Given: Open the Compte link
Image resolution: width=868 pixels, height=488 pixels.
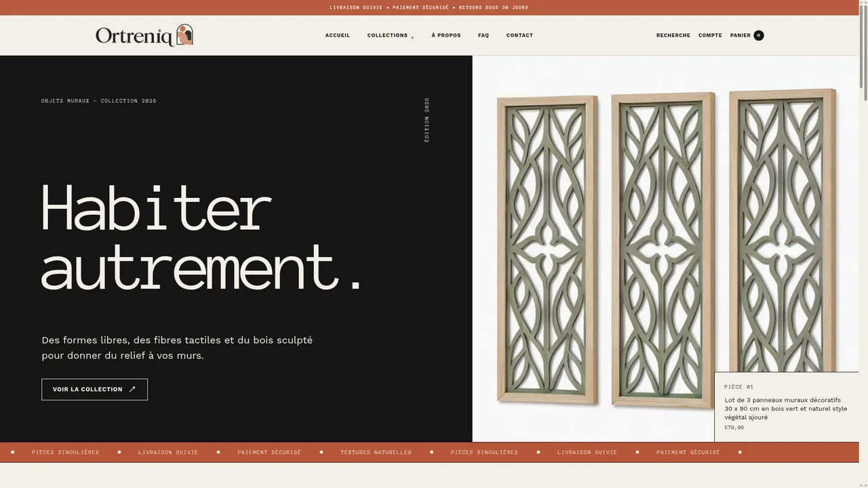Looking at the screenshot, I should tap(710, 35).
